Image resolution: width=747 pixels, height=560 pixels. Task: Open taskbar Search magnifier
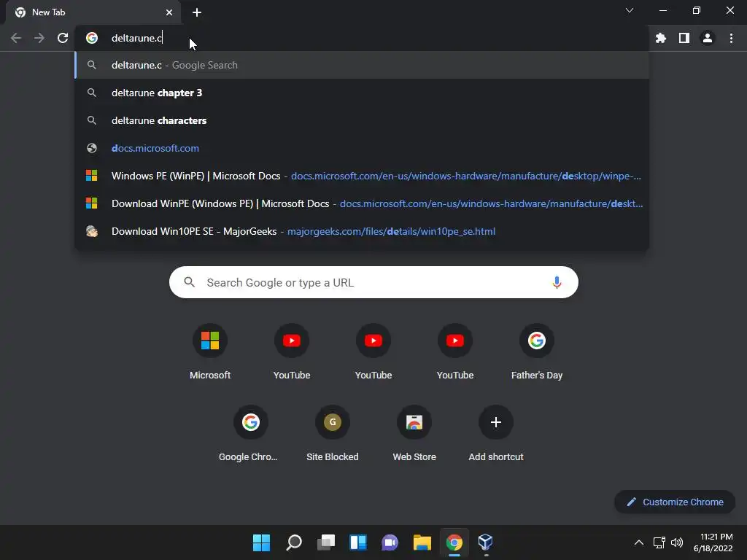coord(293,542)
